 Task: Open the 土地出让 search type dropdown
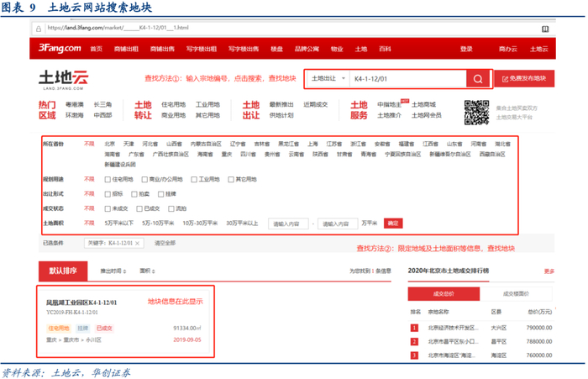coord(328,78)
